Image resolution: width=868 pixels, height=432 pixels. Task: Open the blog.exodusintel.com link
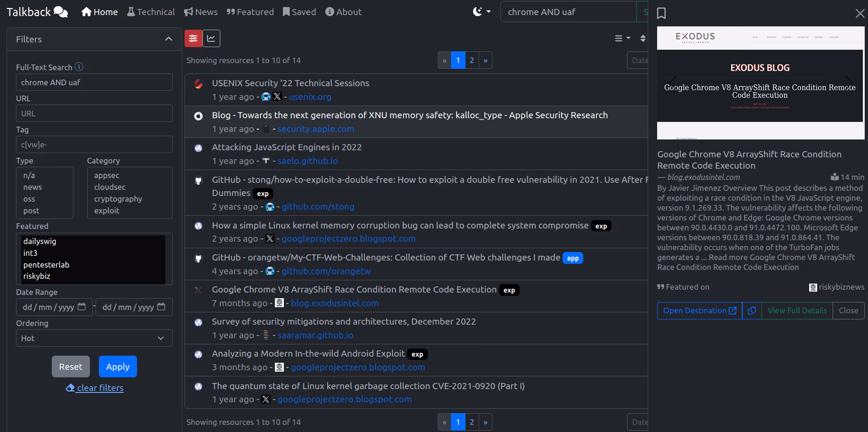pyautogui.click(x=335, y=303)
